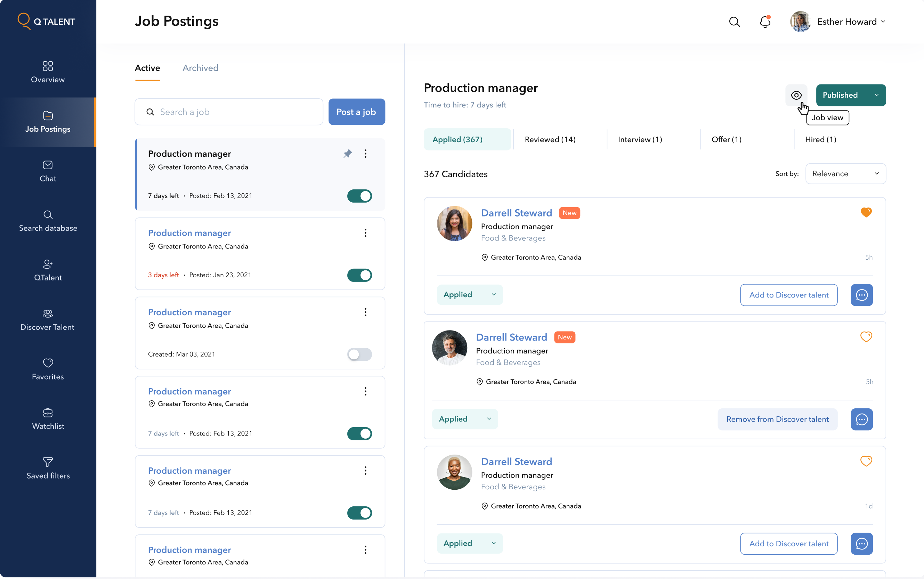Open the Sort by Relevance dropdown

(x=845, y=174)
